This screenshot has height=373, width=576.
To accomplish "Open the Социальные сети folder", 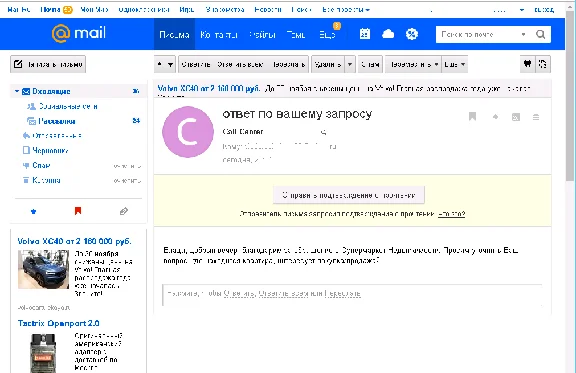I will [68, 106].
